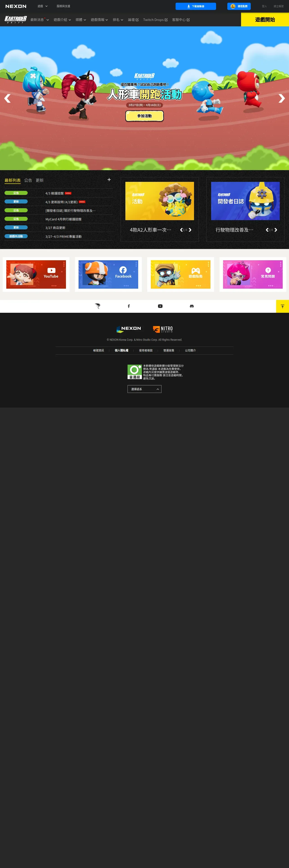Open 個人隱私權 footer link
This screenshot has height=868, width=289.
(x=122, y=350)
